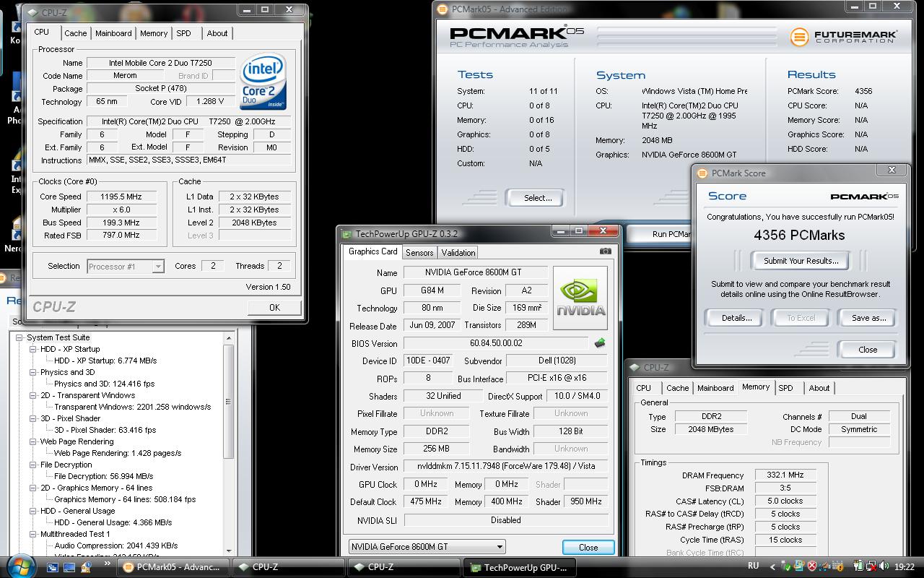924x578 pixels.
Task: Collapse the HDD - General Usage node
Action: pos(33,511)
